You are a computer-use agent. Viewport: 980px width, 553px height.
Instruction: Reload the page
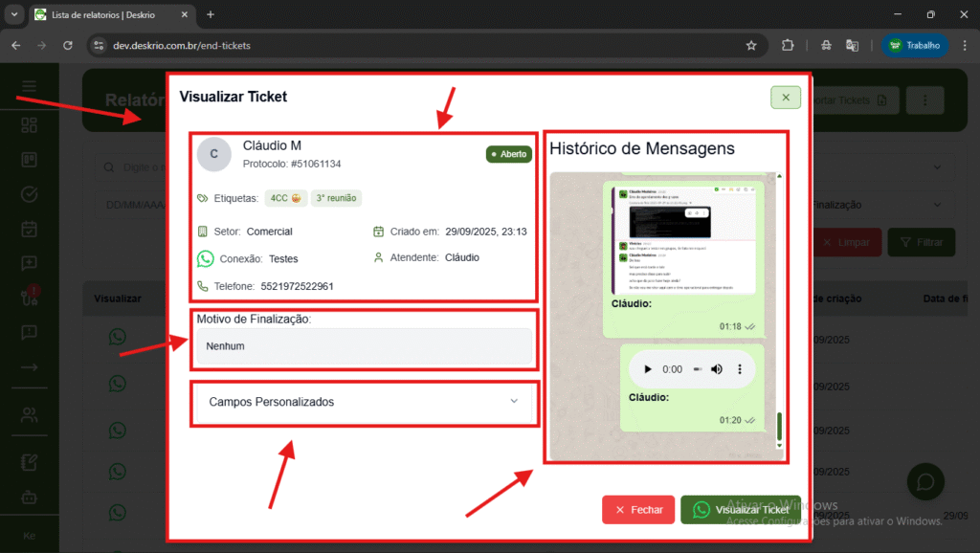pos(68,45)
